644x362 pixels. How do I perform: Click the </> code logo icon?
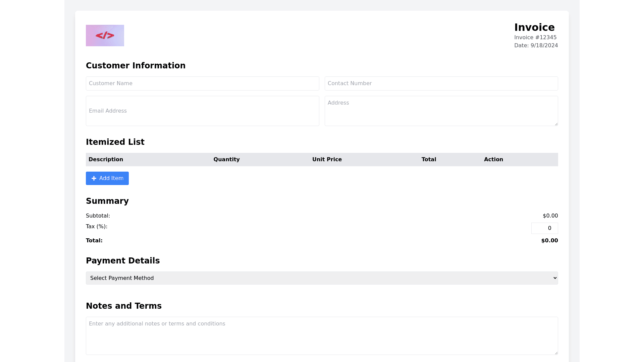tap(105, 36)
